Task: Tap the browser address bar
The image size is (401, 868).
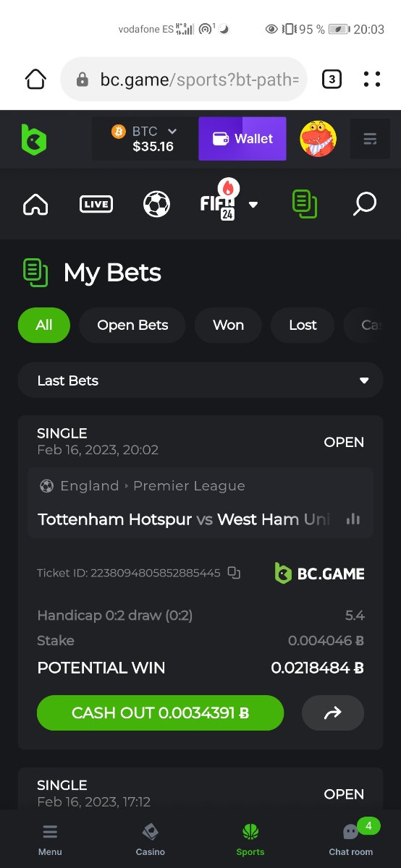Action: tap(184, 79)
